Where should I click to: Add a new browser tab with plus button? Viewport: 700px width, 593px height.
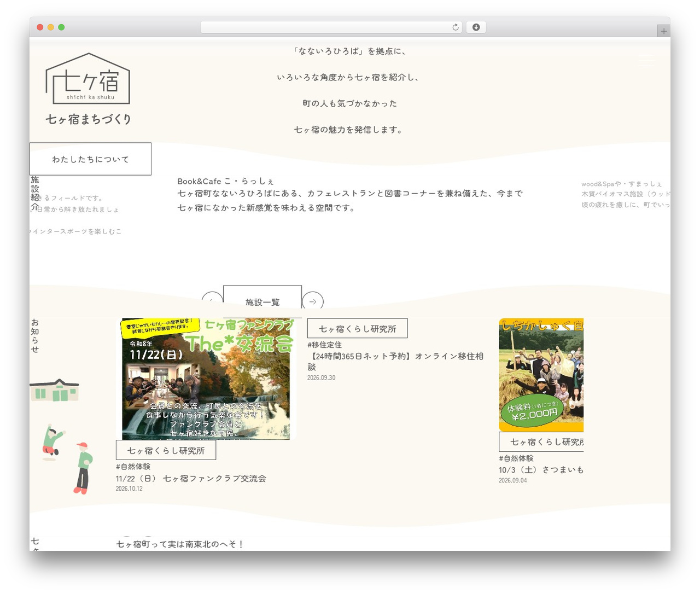[663, 31]
